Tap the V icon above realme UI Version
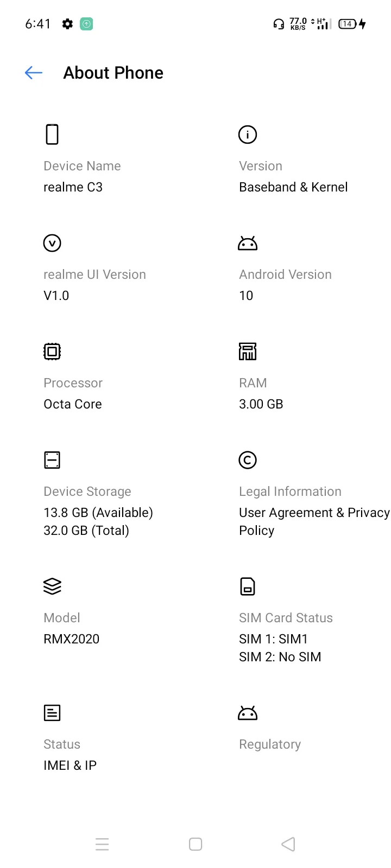 (52, 243)
